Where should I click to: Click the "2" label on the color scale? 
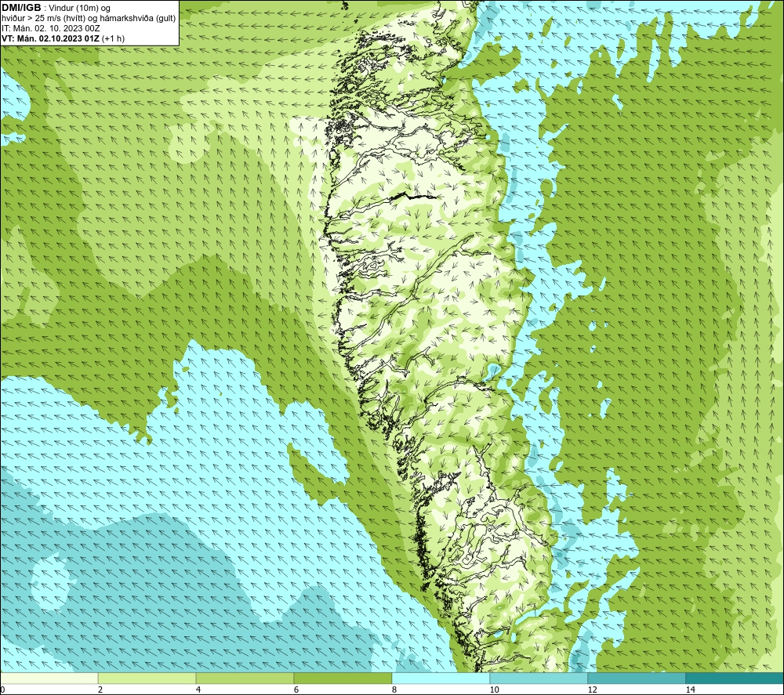(x=100, y=690)
